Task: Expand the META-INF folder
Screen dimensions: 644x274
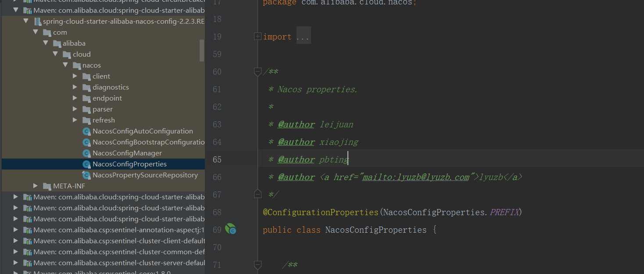Action: click(36, 186)
